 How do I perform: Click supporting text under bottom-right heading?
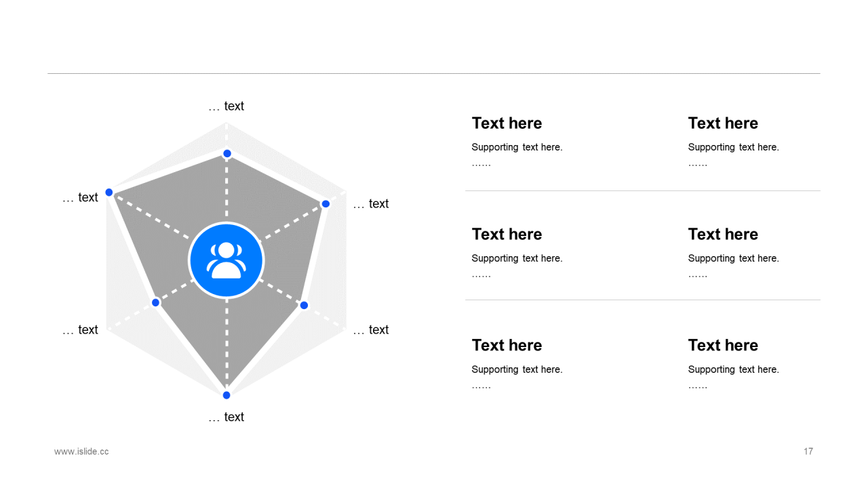733,369
